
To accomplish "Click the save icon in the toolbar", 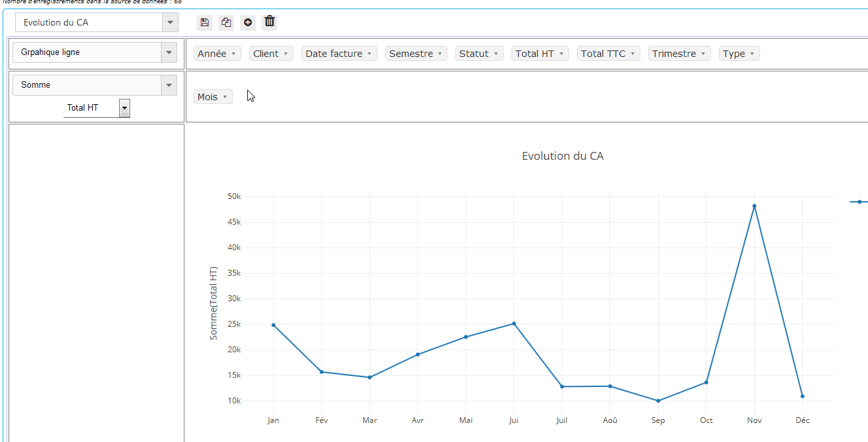I will [205, 22].
